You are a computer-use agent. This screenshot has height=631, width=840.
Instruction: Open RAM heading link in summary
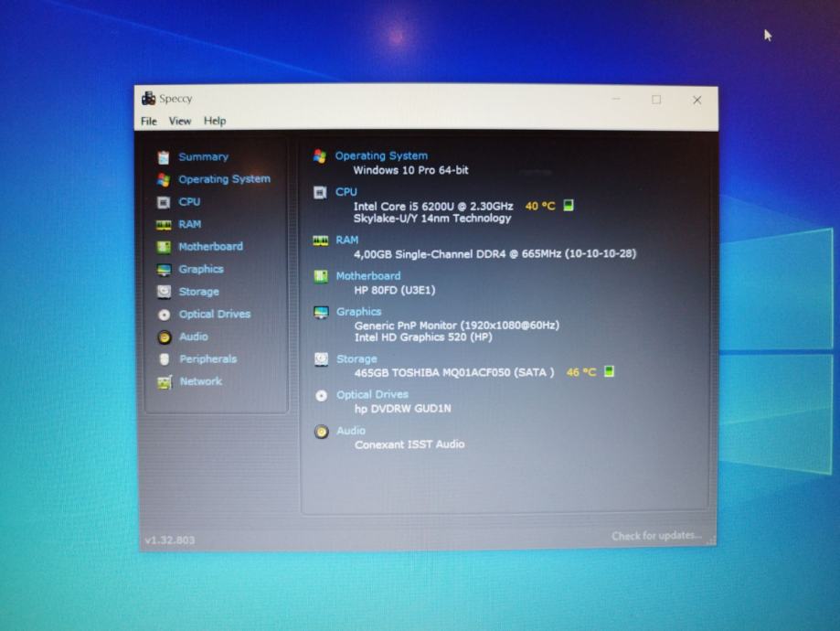coord(347,241)
